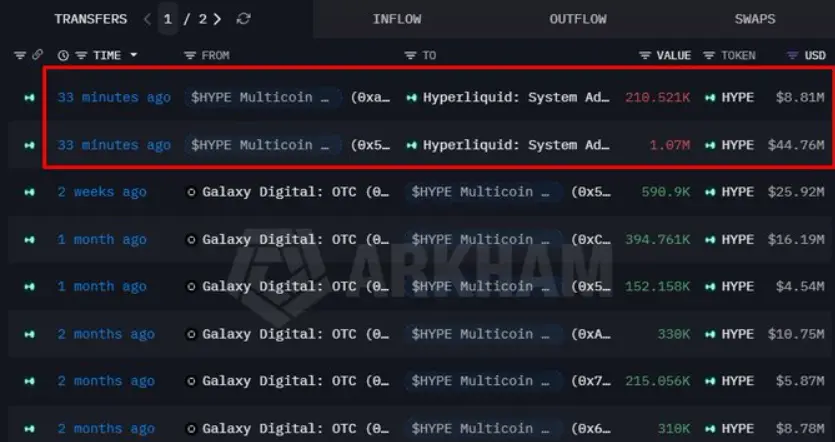Click address (0xa… in $8.81M row
This screenshot has width=835, height=442.
pos(370,97)
